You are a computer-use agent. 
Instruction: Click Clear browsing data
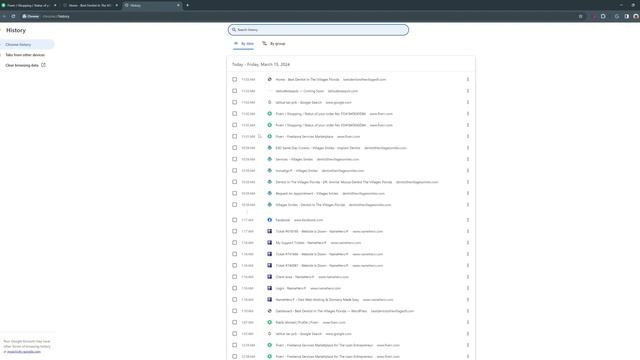click(22, 65)
